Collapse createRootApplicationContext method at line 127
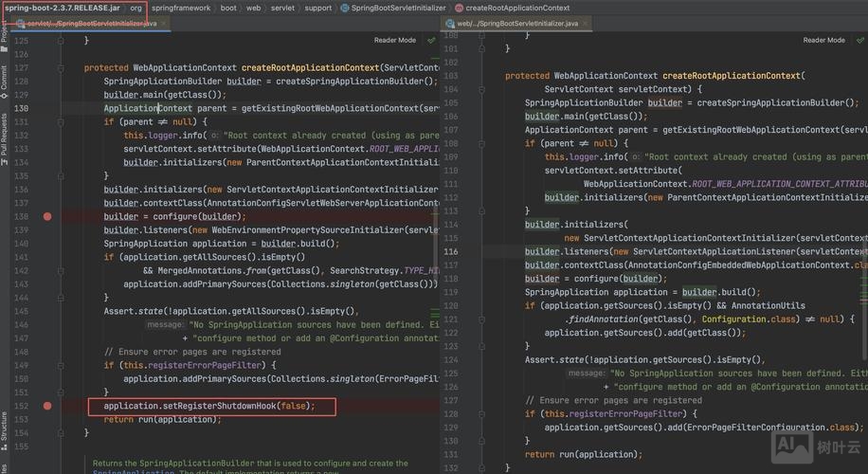 pyautogui.click(x=61, y=68)
